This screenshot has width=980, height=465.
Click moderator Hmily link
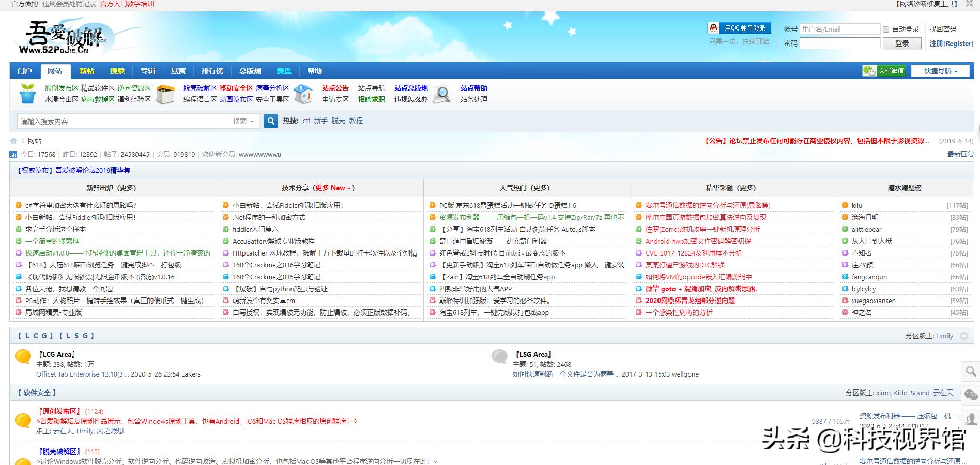coord(945,336)
